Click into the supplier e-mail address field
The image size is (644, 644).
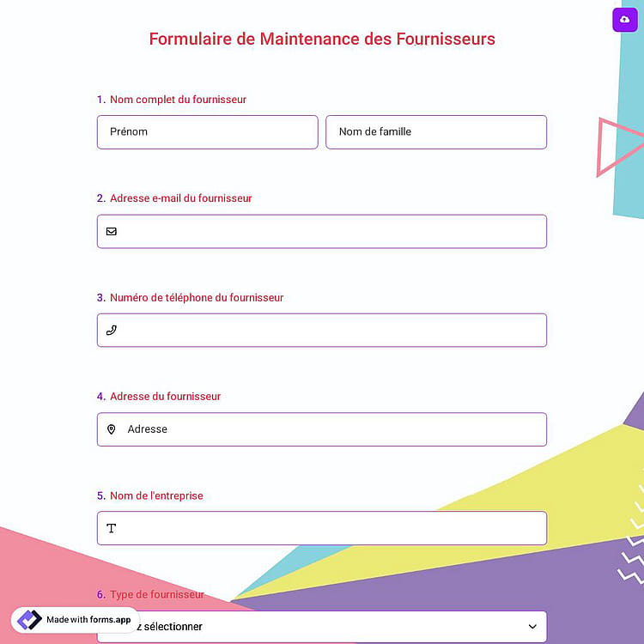click(x=322, y=231)
